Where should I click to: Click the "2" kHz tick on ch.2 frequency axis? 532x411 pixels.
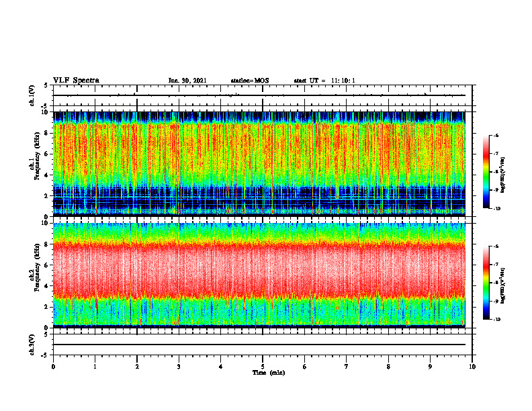(x=47, y=307)
